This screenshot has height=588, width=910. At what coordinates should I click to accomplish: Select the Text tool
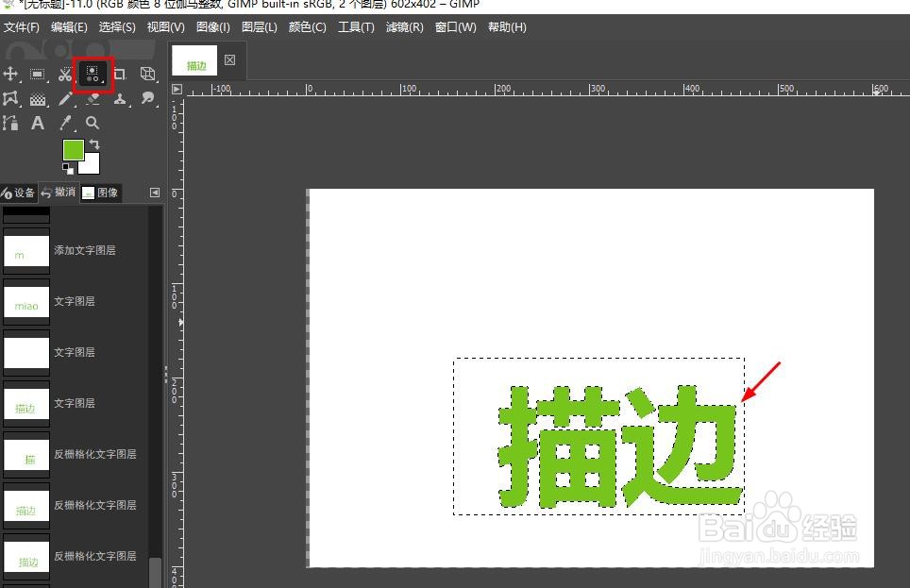click(x=38, y=123)
